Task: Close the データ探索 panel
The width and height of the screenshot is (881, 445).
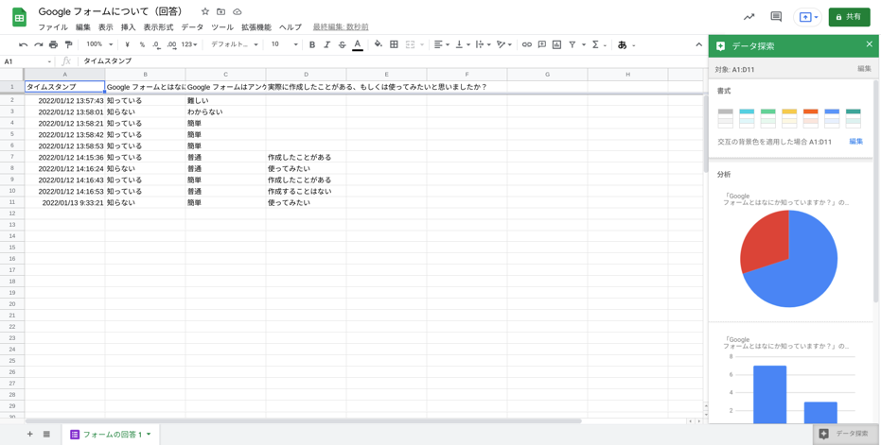Action: pos(869,44)
